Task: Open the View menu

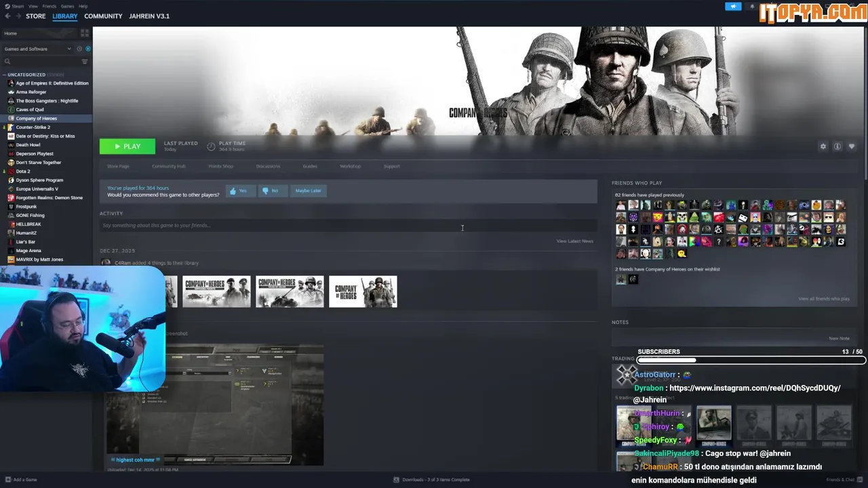Action: tap(32, 6)
